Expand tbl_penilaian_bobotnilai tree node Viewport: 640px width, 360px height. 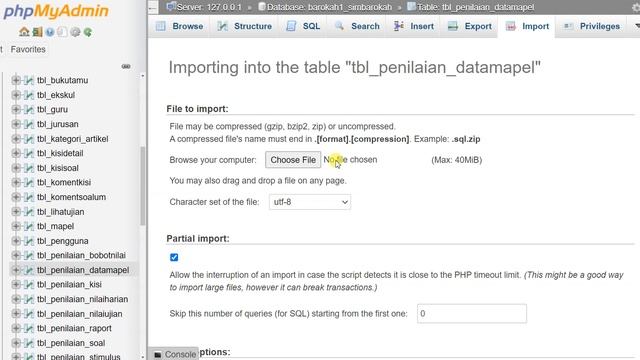16,256
